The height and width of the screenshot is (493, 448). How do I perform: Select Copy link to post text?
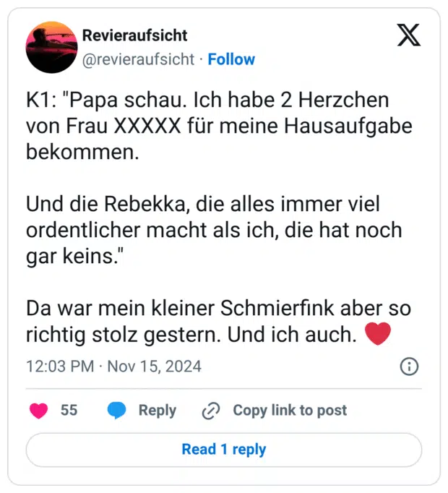click(x=289, y=411)
